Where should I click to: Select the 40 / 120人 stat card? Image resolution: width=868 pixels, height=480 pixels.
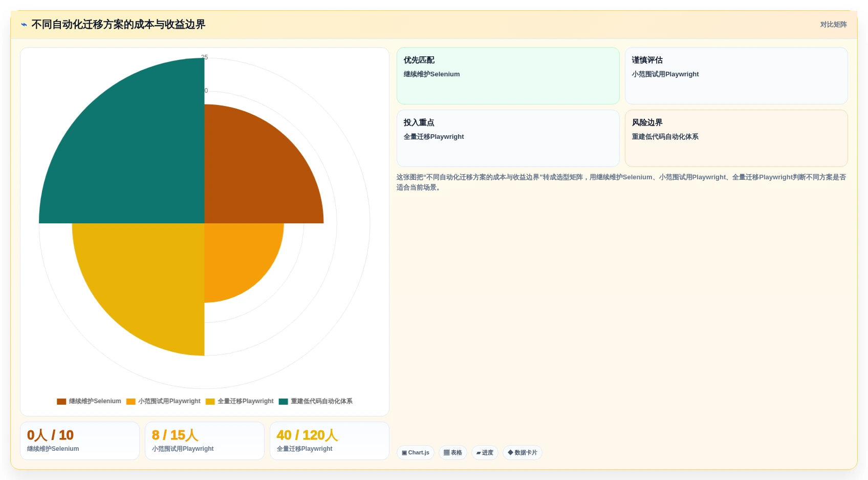[330, 441]
